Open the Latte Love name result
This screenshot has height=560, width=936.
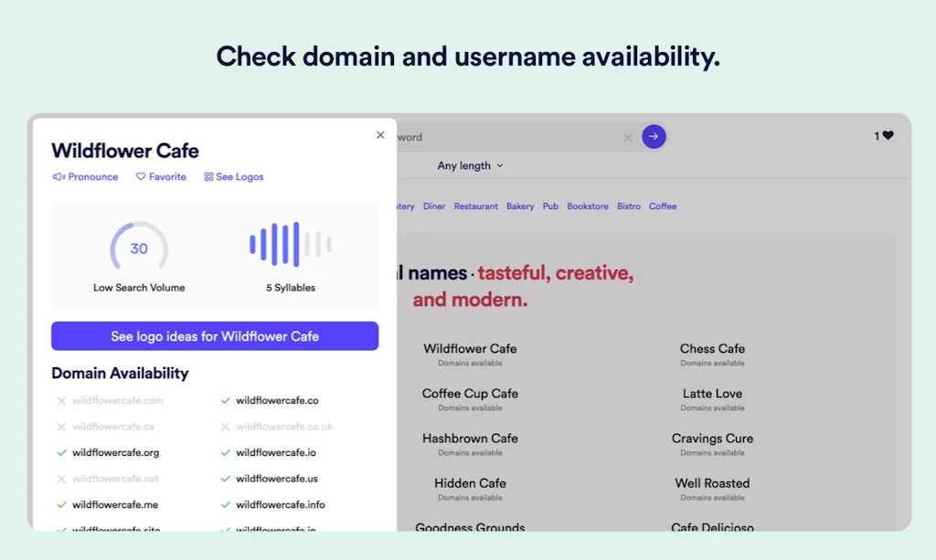712,394
